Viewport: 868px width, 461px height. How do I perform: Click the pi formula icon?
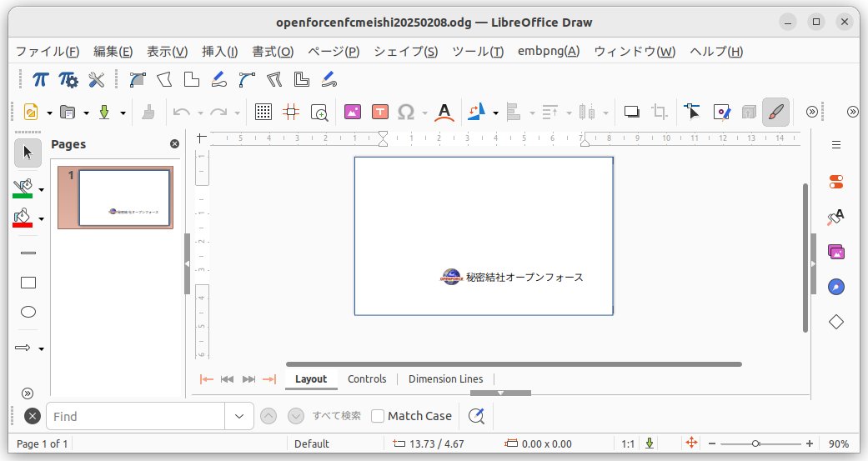[x=40, y=80]
